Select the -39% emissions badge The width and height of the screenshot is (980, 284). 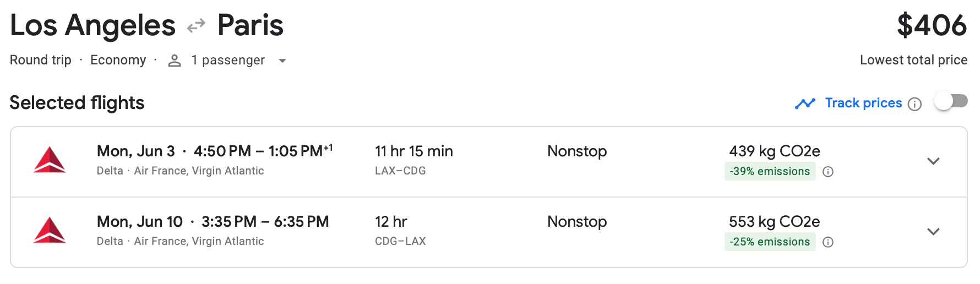pyautogui.click(x=770, y=171)
